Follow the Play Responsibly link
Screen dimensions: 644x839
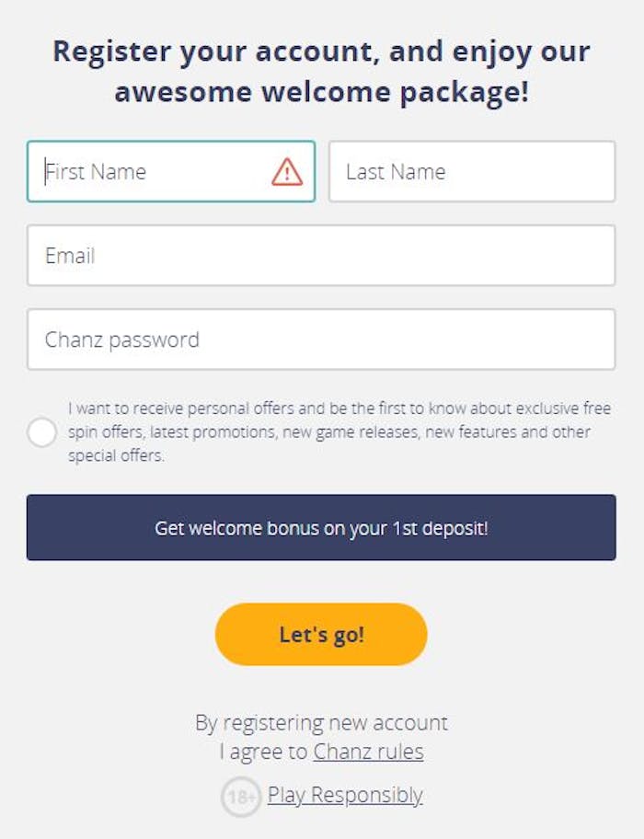[345, 795]
